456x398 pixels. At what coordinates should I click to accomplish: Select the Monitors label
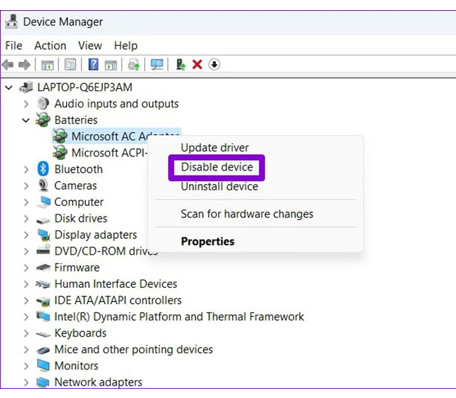click(76, 366)
